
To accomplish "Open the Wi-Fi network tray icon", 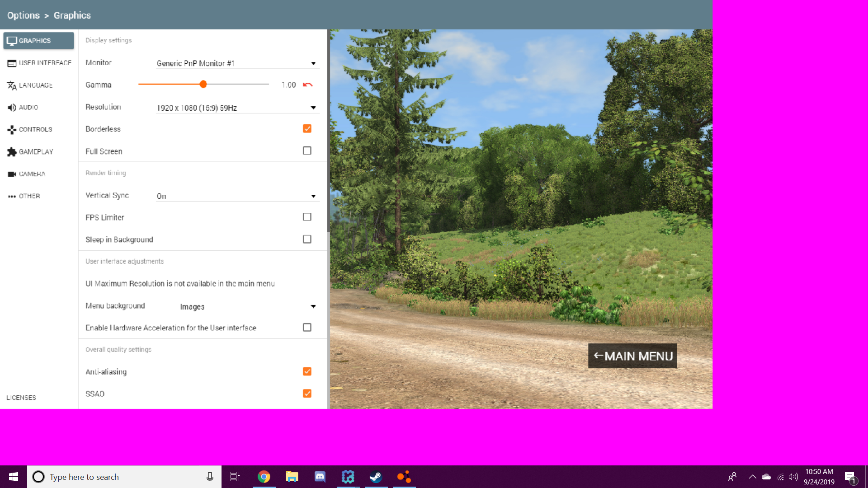I will click(780, 477).
